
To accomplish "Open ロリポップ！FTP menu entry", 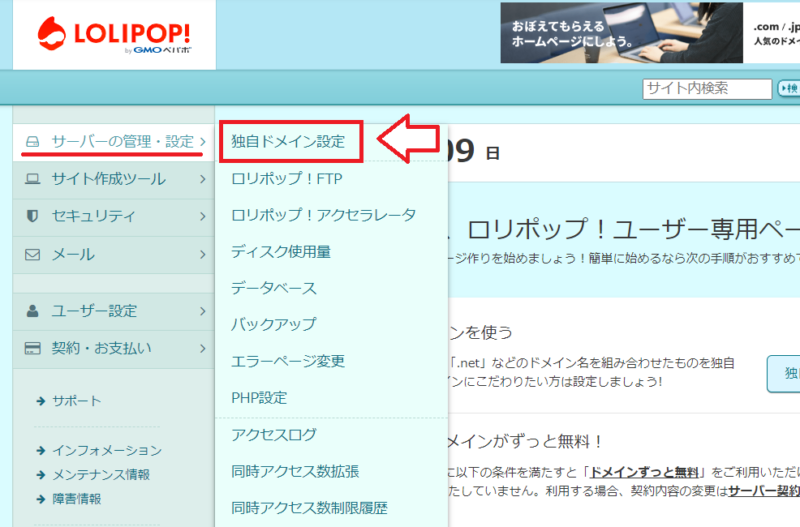I will tap(286, 179).
